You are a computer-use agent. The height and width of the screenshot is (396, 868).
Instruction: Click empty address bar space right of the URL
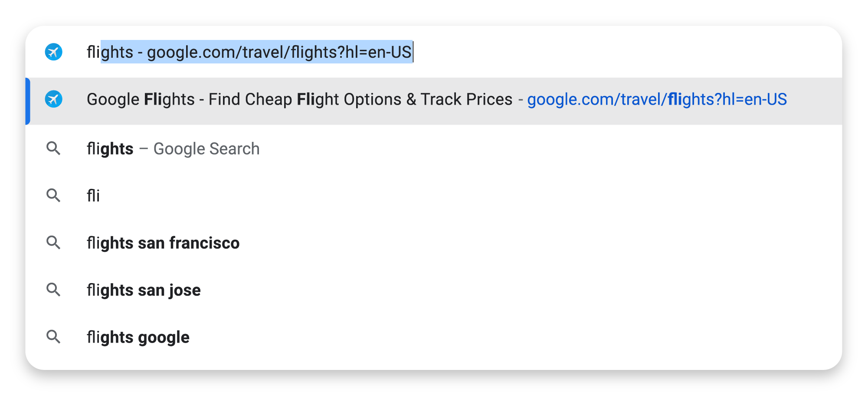[x=607, y=52]
